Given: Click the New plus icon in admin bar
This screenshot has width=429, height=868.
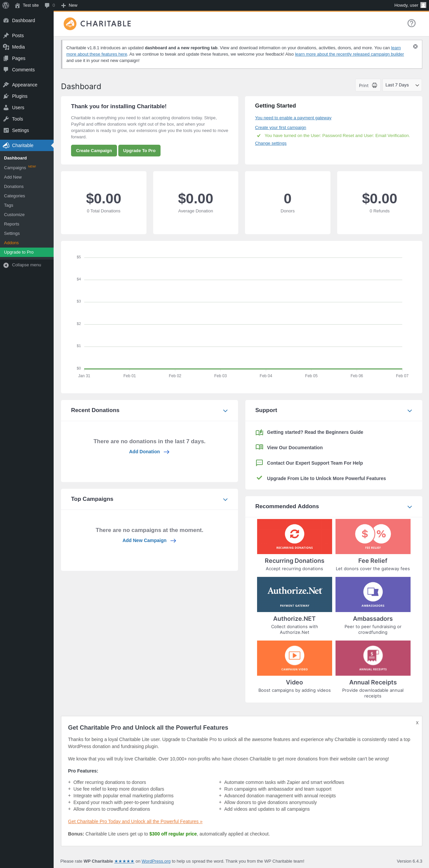Looking at the screenshot, I should [x=63, y=5].
